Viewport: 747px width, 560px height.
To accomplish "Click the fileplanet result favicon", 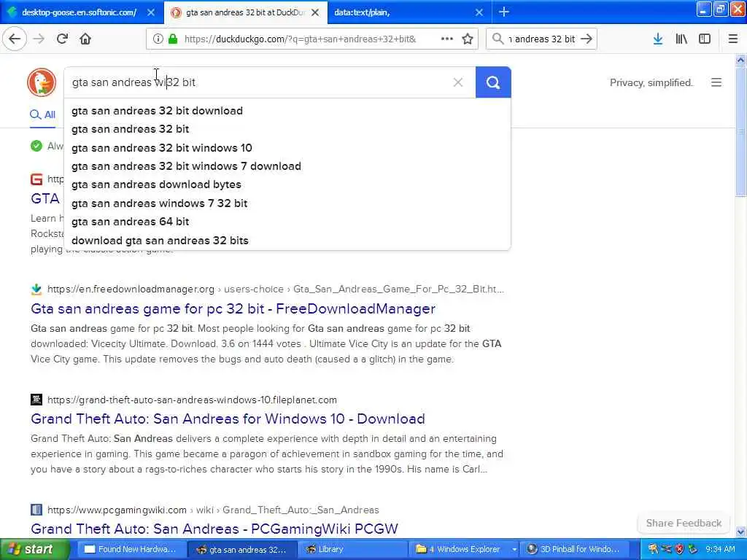I will [x=36, y=400].
